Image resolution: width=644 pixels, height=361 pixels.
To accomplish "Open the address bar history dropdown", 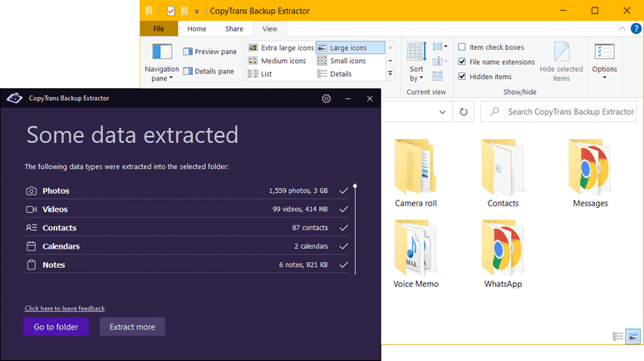I will coord(442,111).
